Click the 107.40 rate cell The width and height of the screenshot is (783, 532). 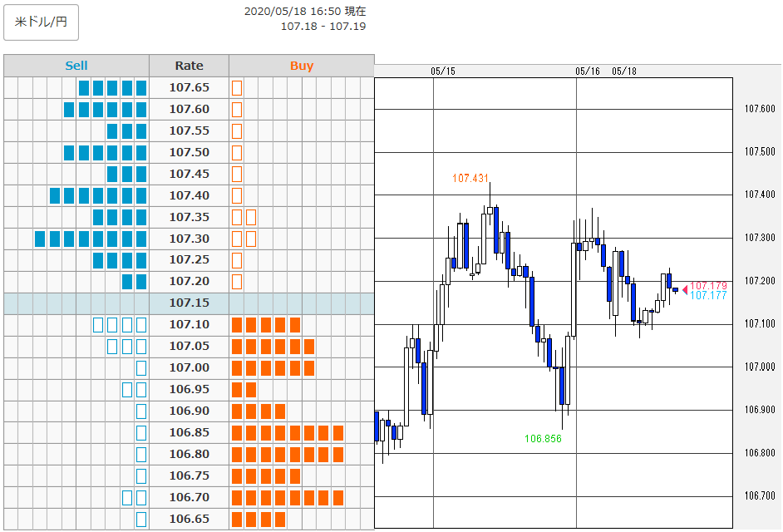[x=190, y=196]
